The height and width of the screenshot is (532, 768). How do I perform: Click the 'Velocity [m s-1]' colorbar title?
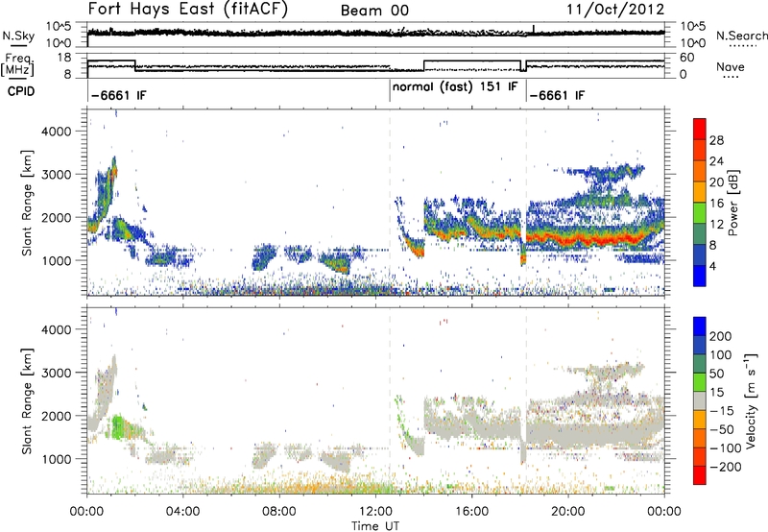[751, 401]
